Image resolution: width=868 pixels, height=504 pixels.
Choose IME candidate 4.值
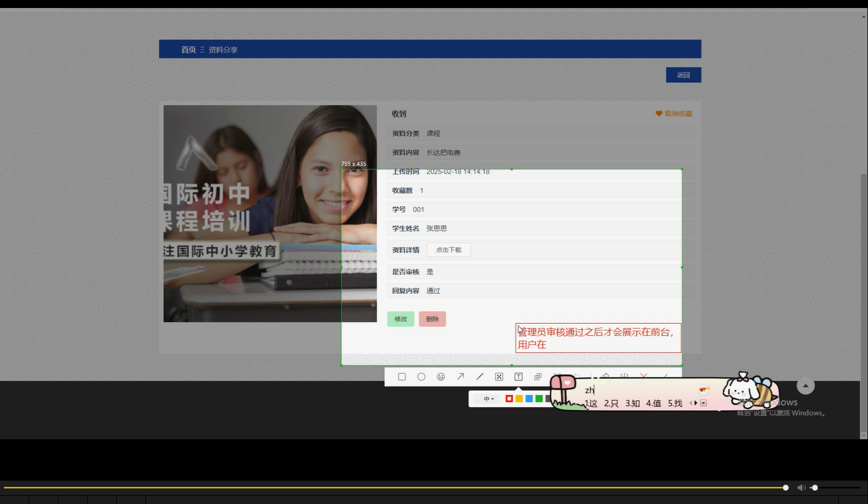coord(654,403)
